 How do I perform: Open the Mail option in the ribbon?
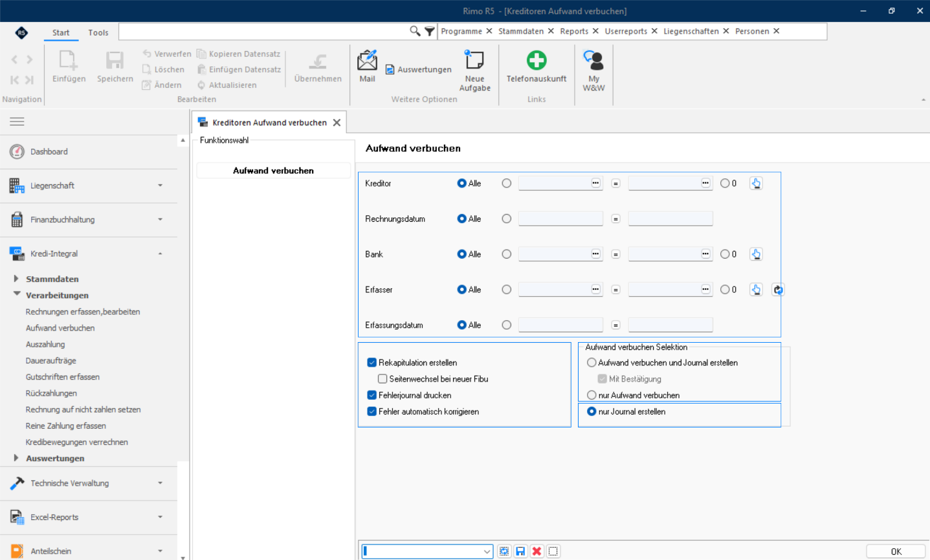click(x=367, y=67)
